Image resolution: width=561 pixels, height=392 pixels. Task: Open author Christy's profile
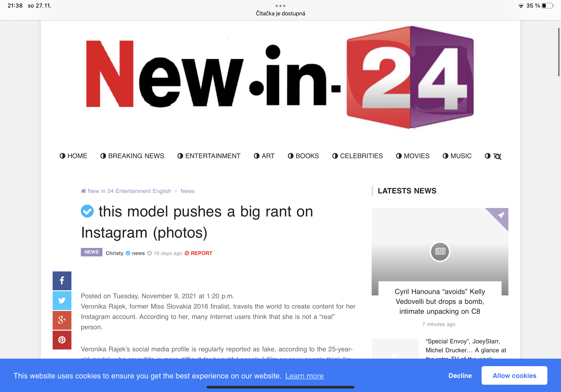[114, 253]
